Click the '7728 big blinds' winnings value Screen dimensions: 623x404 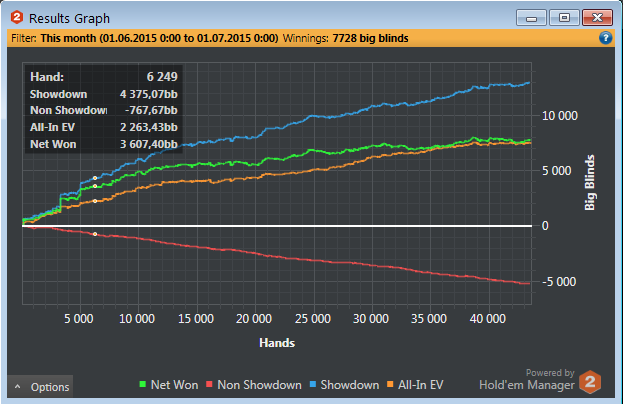pyautogui.click(x=370, y=38)
